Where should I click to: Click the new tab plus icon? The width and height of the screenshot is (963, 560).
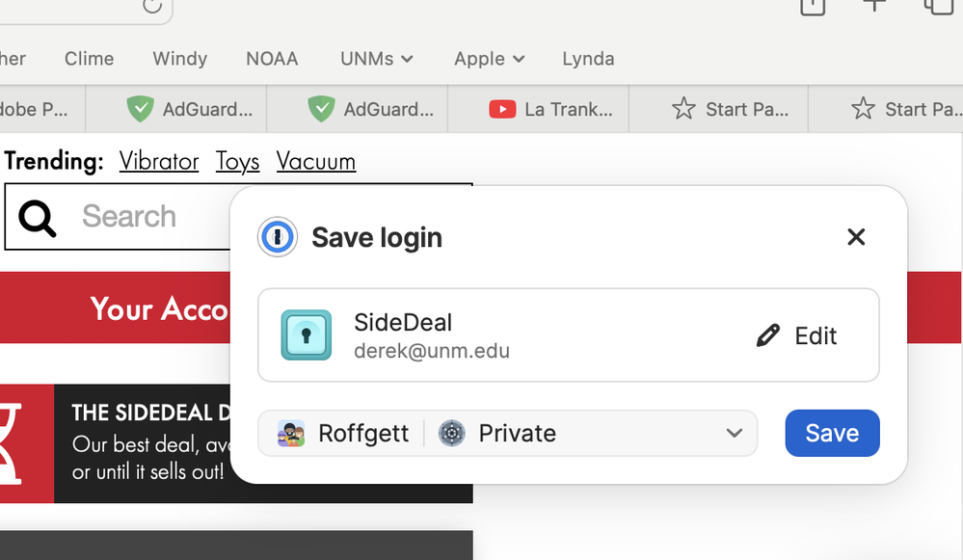[873, 6]
